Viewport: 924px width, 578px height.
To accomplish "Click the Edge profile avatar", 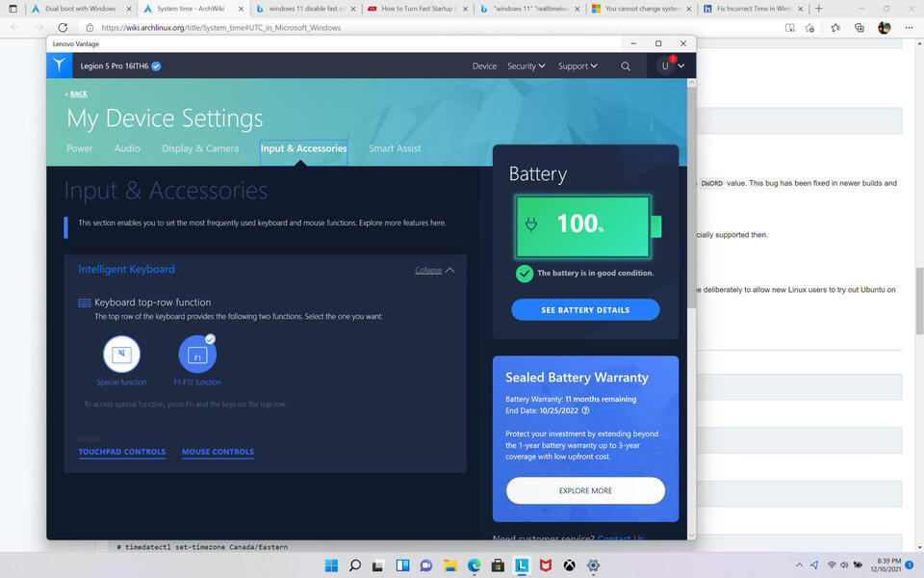I will point(884,28).
